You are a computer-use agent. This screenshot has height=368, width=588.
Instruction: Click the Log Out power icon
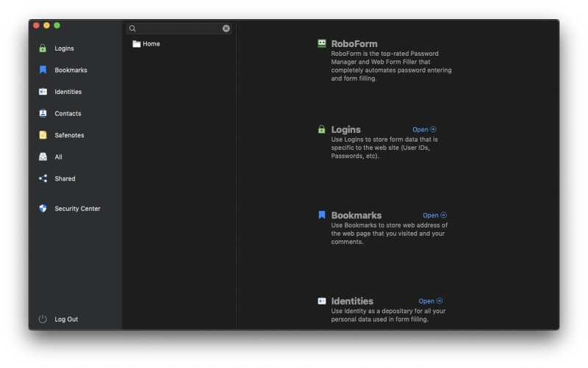(43, 319)
